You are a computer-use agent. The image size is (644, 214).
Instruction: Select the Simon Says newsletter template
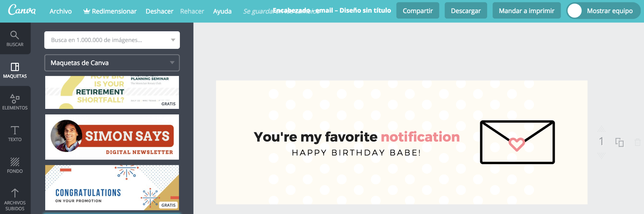(x=112, y=137)
